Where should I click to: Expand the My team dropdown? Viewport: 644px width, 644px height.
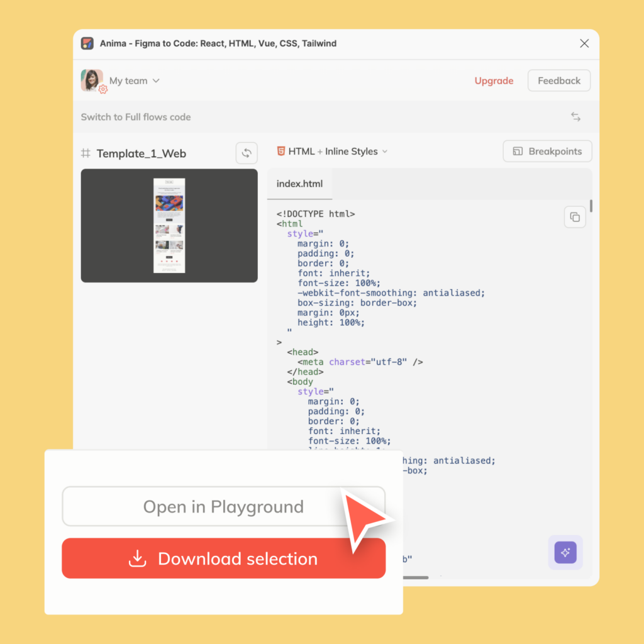pyautogui.click(x=156, y=80)
